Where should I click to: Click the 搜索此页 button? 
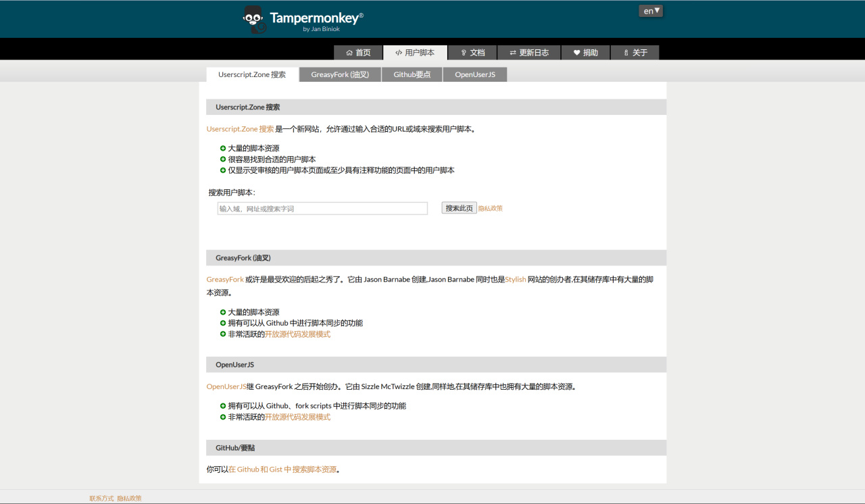tap(460, 208)
